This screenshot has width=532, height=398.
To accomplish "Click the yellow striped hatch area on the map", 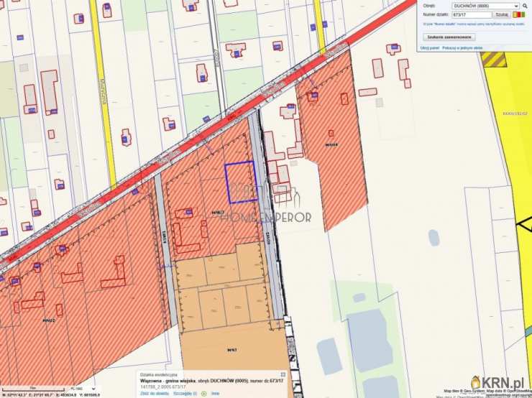I will [493, 58].
